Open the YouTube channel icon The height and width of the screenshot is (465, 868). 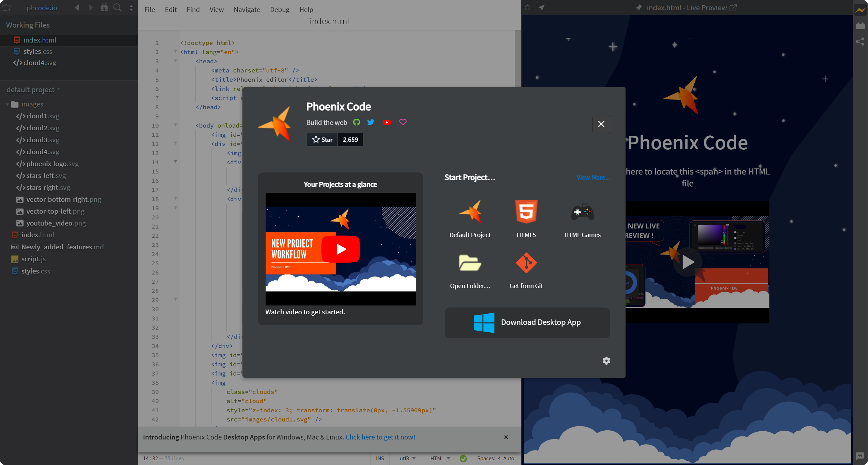coord(386,122)
